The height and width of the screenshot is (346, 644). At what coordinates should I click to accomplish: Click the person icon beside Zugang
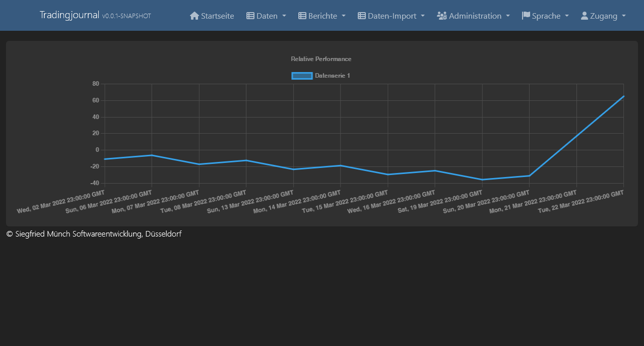(585, 16)
